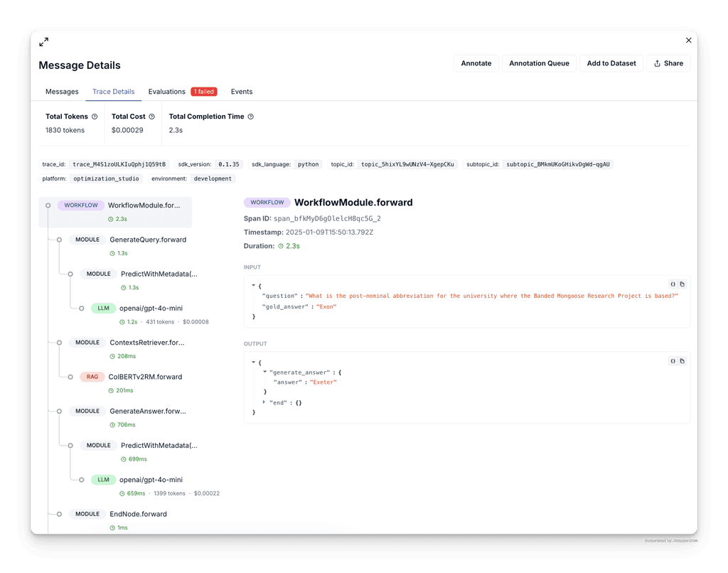
Task: Open the Annotation Queue
Action: click(539, 63)
